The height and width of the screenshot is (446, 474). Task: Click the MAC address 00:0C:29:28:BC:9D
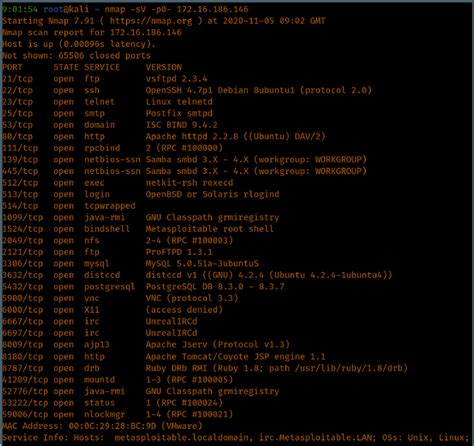pos(112,426)
